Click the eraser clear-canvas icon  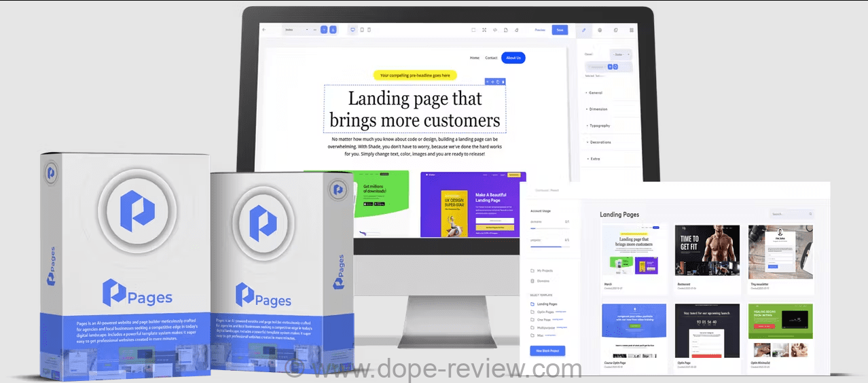pyautogui.click(x=517, y=30)
